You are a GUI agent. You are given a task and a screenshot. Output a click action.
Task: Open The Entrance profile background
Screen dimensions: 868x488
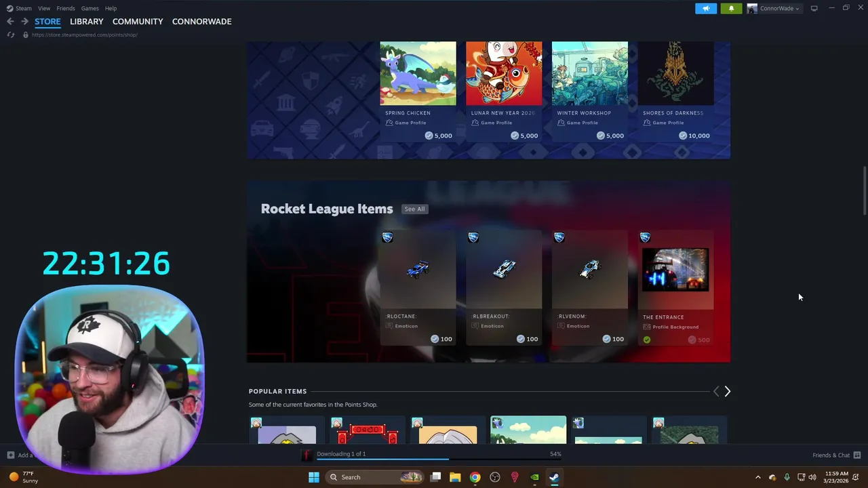pyautogui.click(x=675, y=288)
